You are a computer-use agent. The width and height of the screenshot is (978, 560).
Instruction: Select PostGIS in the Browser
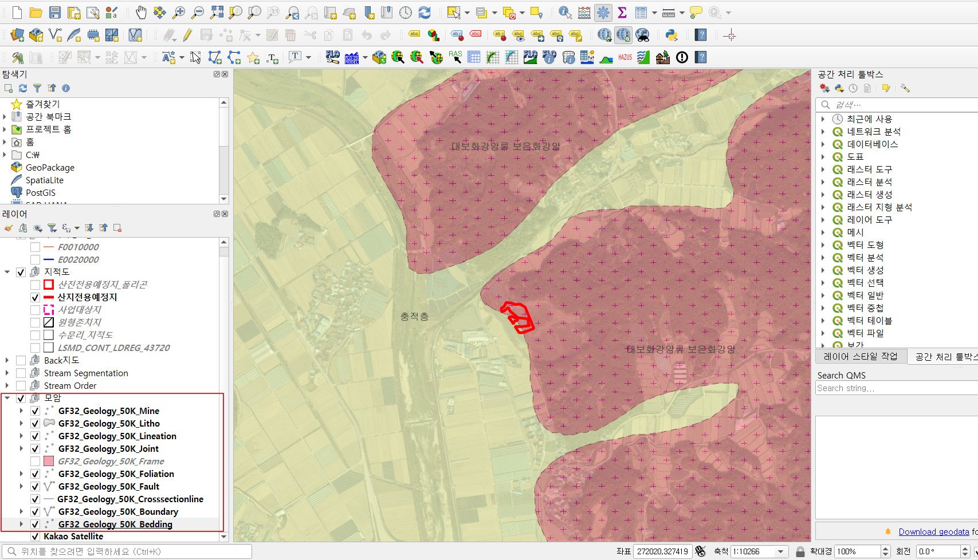[x=41, y=193]
